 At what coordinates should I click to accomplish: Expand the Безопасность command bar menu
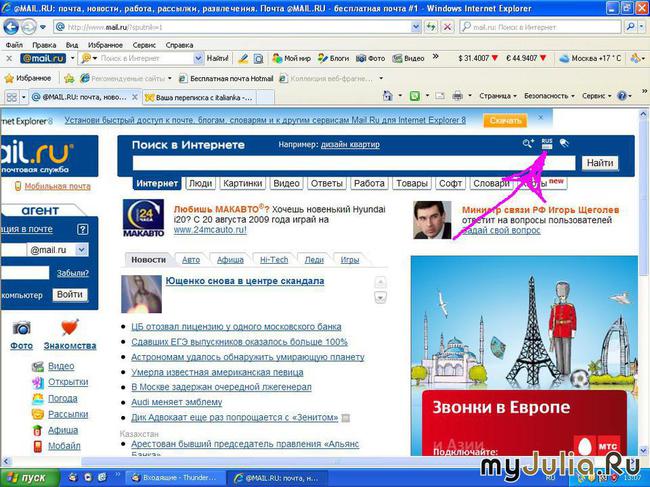pyautogui.click(x=549, y=96)
